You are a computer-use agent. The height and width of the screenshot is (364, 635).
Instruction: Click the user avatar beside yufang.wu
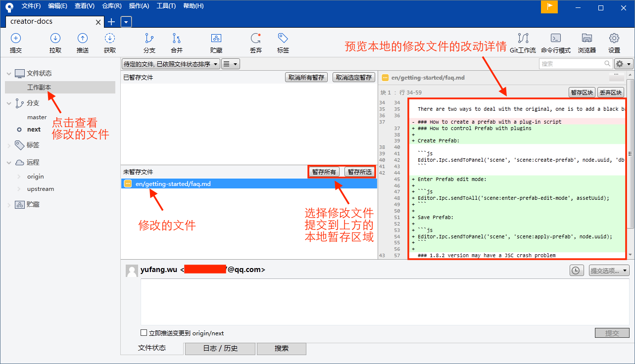click(132, 271)
